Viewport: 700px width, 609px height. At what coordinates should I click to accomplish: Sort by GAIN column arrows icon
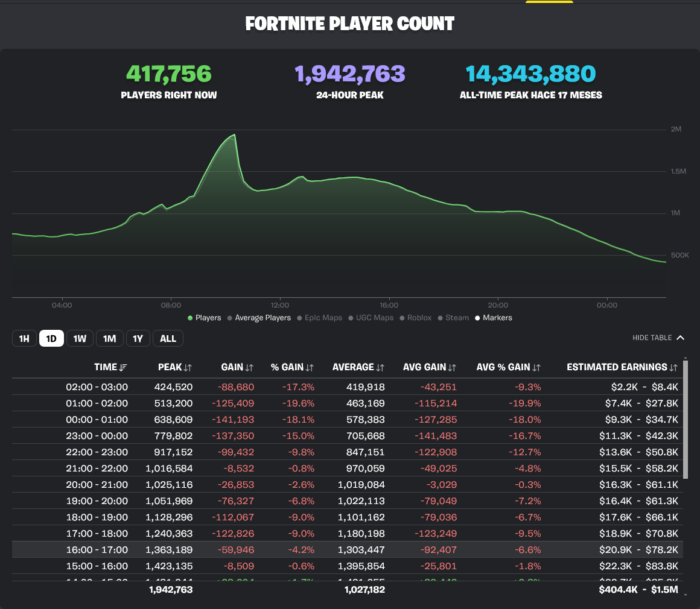click(x=249, y=368)
